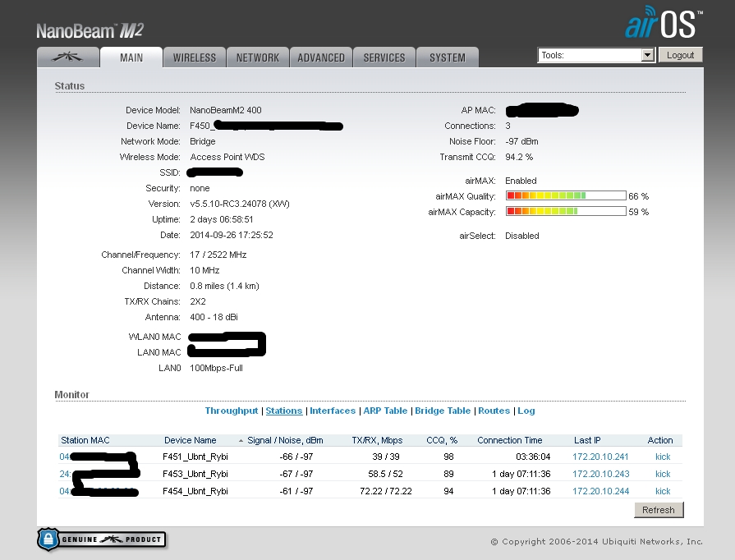Open the Log link

click(x=526, y=411)
